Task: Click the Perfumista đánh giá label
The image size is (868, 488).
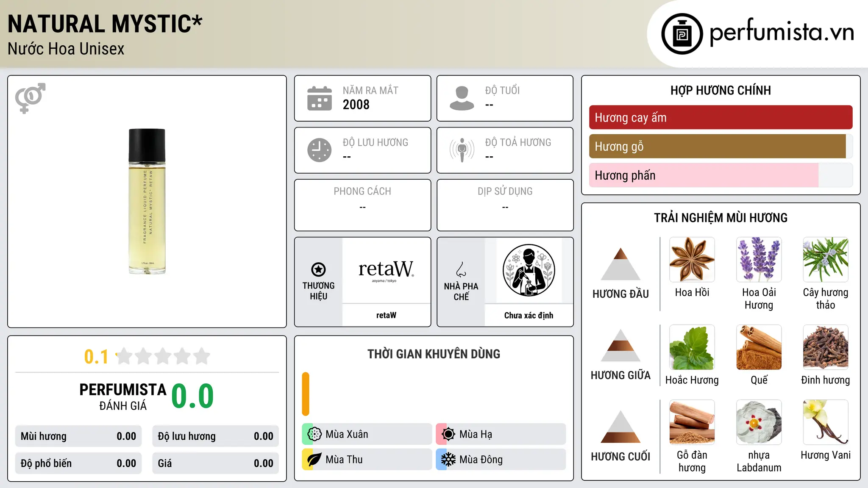Action: [x=123, y=396]
